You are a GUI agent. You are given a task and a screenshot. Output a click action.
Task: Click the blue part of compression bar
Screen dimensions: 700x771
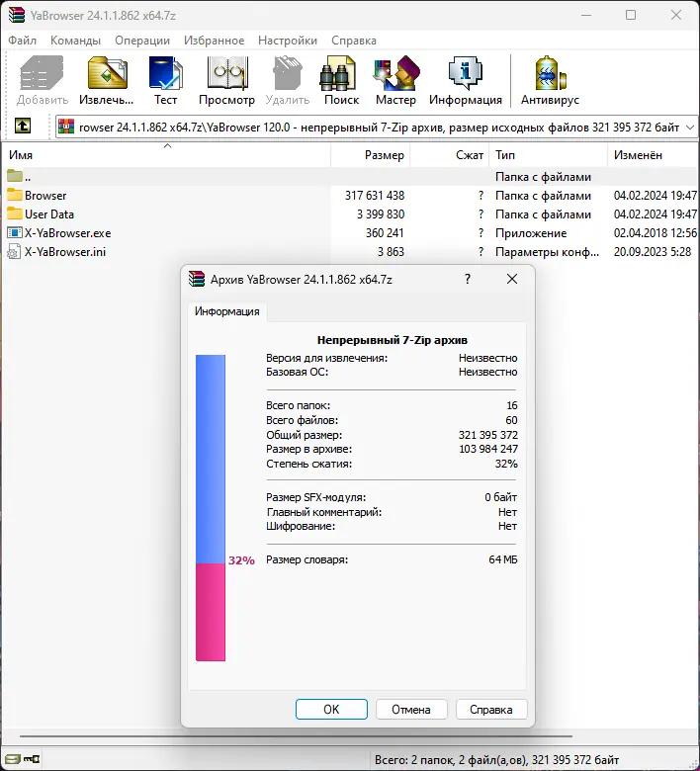click(211, 459)
